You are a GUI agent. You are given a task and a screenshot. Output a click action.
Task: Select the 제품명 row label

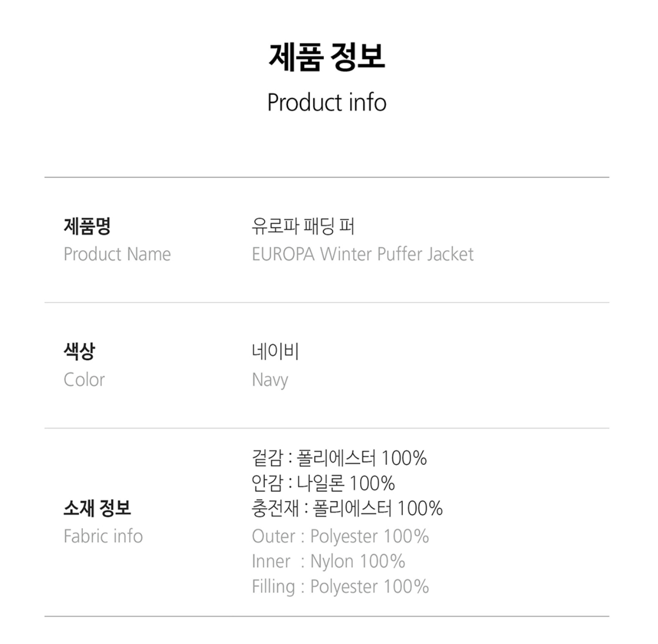87,226
